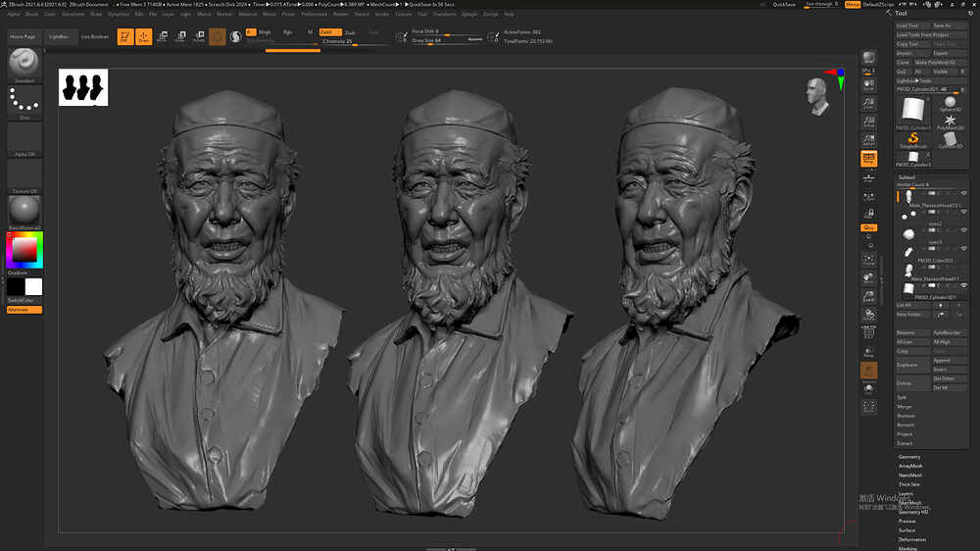
Task: Select the Sphere3D tool thumbnail
Action: click(950, 104)
